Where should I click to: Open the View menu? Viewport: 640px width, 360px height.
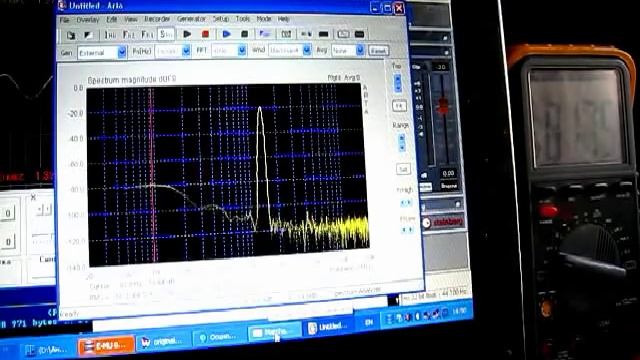[x=131, y=19]
